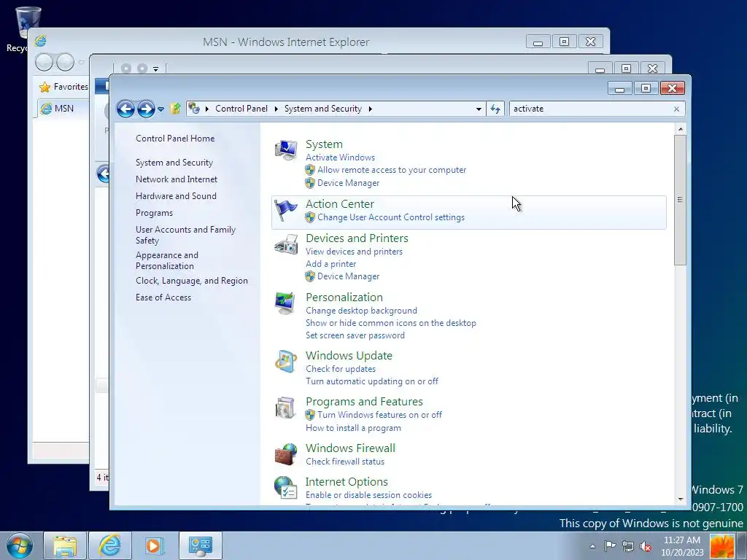Launch Windows Media Player from the taskbar

[155, 545]
